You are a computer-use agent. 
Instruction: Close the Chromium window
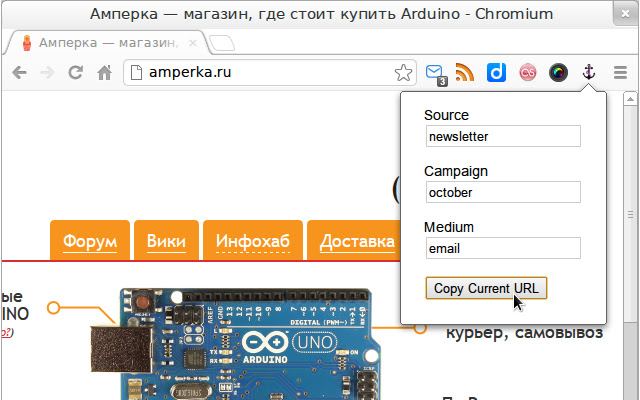625,14
